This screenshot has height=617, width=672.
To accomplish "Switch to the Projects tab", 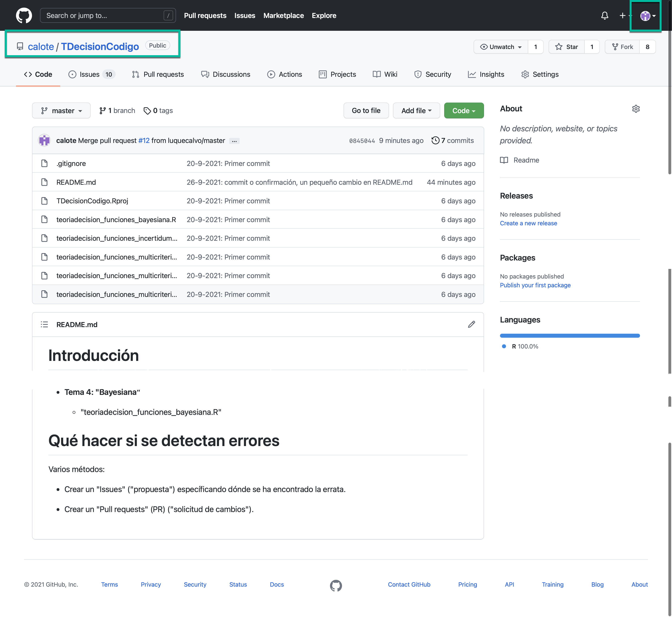I will pyautogui.click(x=337, y=74).
